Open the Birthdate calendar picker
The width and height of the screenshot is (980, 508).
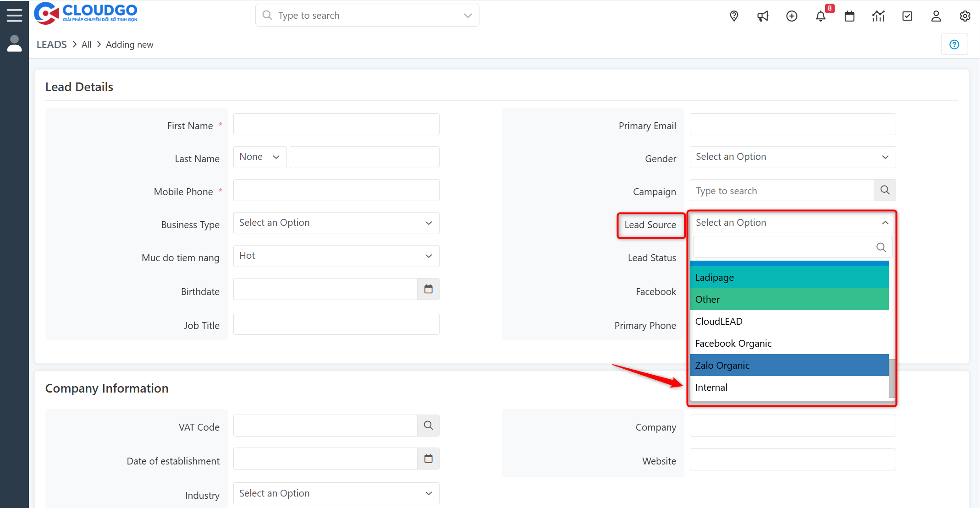428,289
